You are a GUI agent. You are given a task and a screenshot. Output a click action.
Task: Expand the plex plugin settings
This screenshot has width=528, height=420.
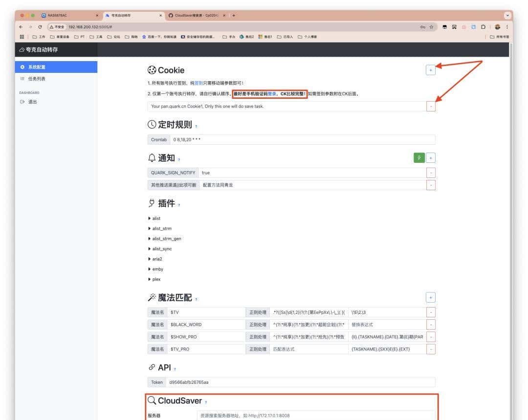(155, 280)
